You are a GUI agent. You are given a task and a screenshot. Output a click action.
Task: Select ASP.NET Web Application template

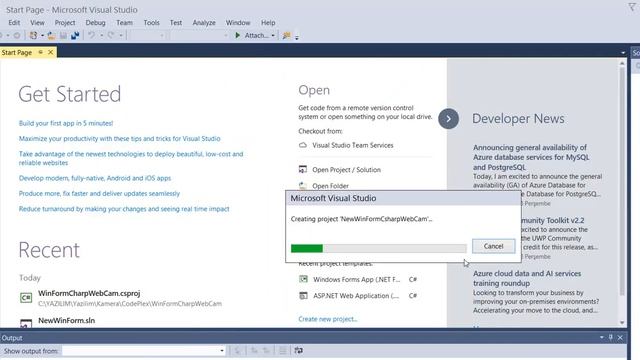coord(356,296)
